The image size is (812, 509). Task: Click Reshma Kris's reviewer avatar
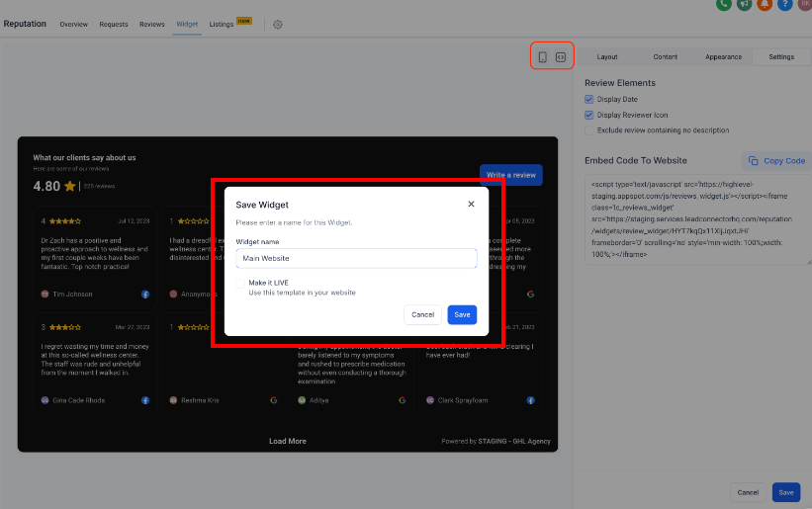173,400
